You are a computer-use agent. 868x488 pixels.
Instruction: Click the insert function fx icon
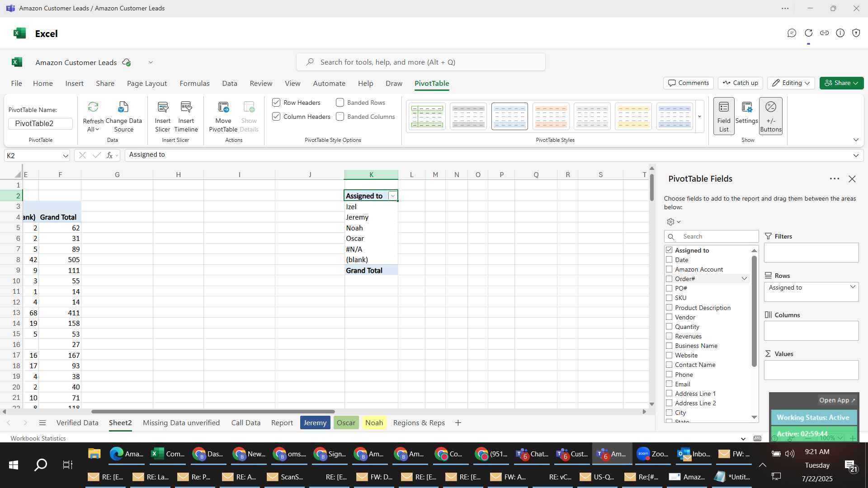(x=109, y=155)
